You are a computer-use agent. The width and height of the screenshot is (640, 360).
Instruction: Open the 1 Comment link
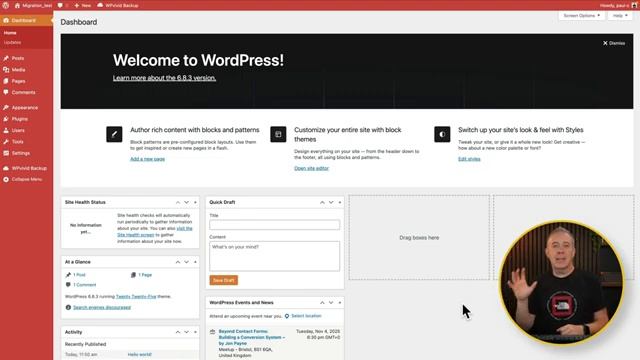click(84, 285)
